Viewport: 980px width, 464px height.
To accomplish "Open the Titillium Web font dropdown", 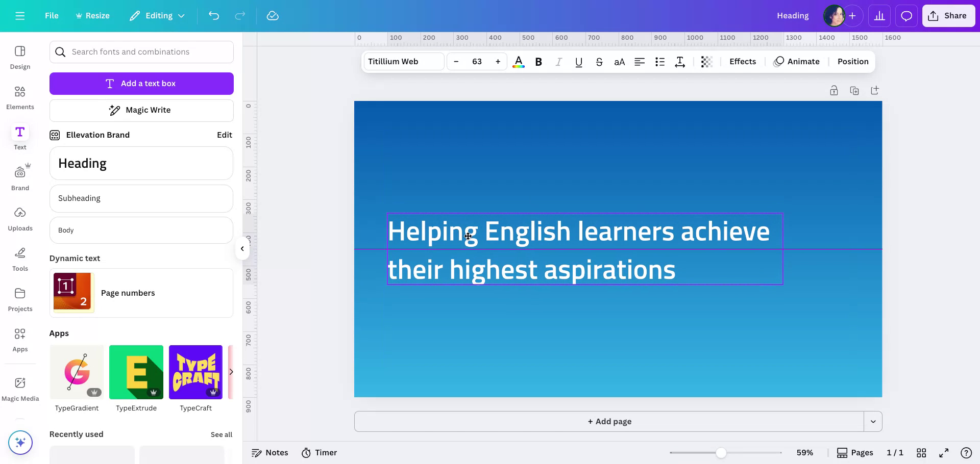I will (403, 62).
